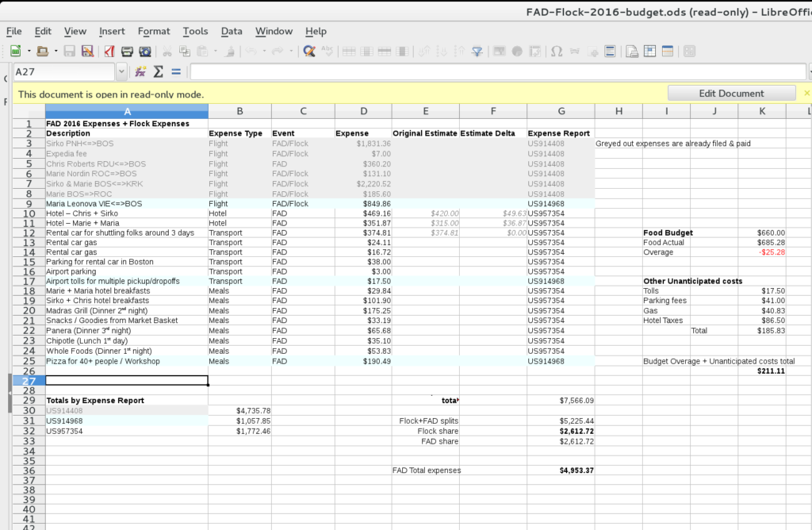Select column A header
Screen dimensions: 812x530
tap(127, 111)
